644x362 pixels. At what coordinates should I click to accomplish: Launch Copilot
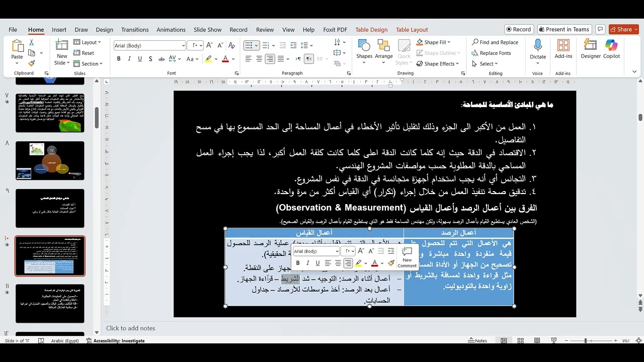click(x=611, y=49)
